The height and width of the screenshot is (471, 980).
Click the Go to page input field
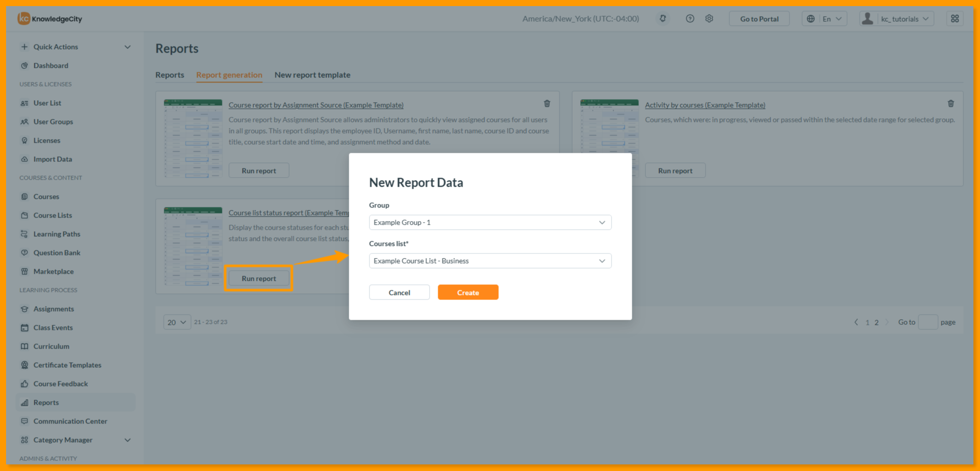(928, 322)
